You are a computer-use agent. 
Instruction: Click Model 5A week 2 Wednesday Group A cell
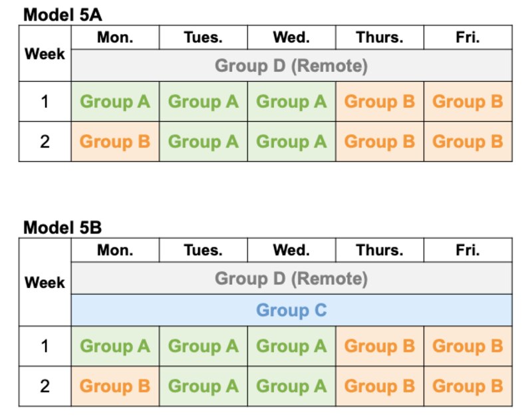click(x=291, y=142)
